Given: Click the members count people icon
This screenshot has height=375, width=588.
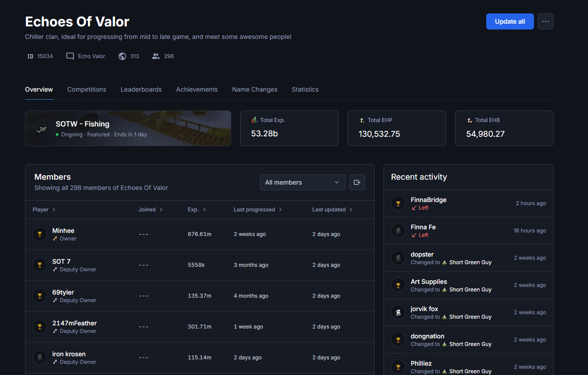Looking at the screenshot, I should 156,56.
